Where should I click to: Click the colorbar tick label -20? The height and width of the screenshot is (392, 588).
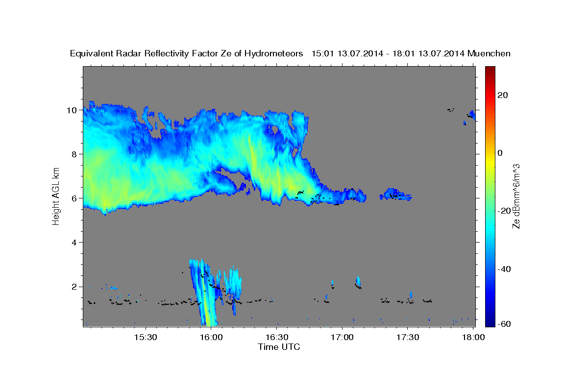(x=505, y=211)
